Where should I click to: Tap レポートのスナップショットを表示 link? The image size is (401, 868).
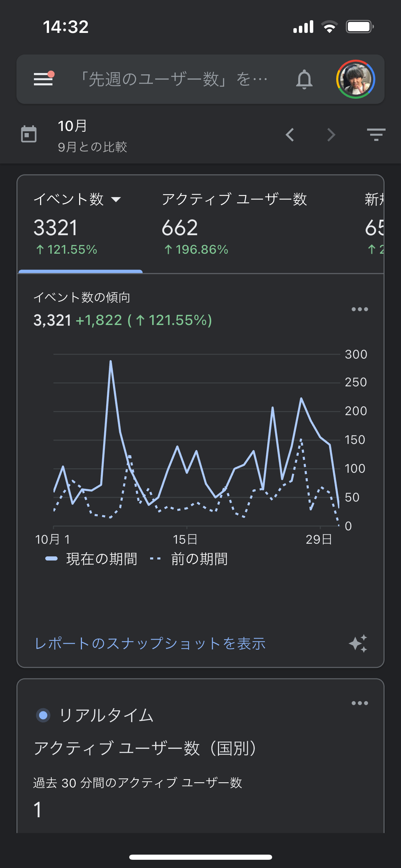point(150,643)
